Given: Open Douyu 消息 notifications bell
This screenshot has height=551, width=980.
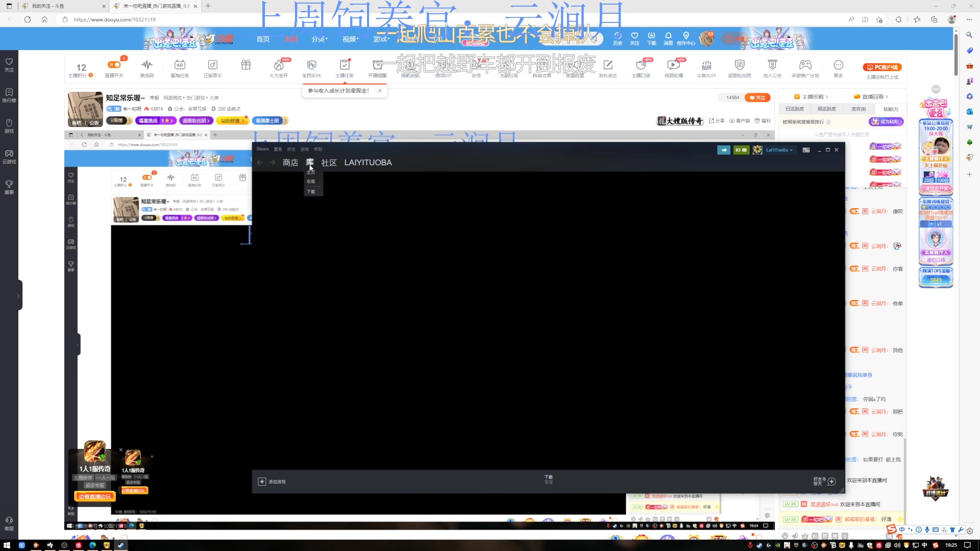Looking at the screenshot, I should pyautogui.click(x=668, y=39).
